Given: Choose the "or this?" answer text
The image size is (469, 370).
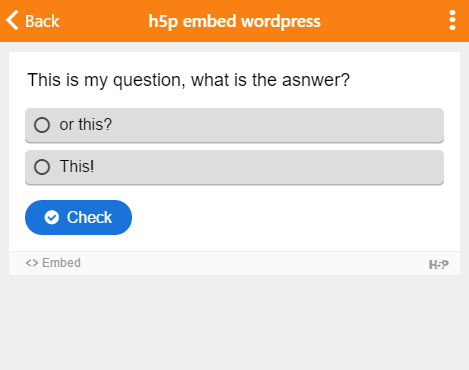Looking at the screenshot, I should [x=85, y=125].
